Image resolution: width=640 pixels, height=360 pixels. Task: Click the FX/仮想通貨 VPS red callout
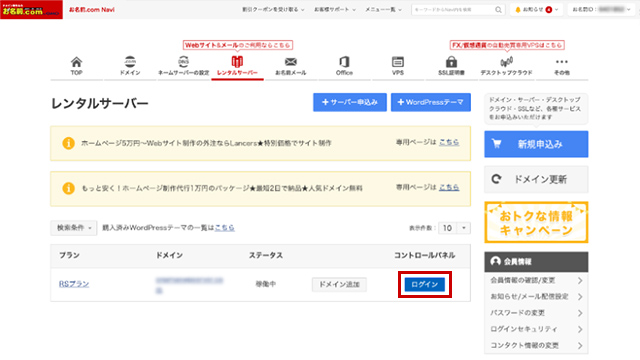click(x=507, y=45)
